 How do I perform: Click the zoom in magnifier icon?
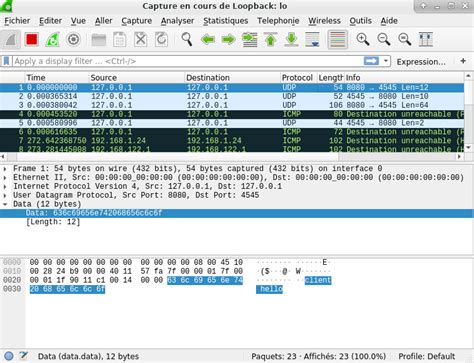point(363,40)
